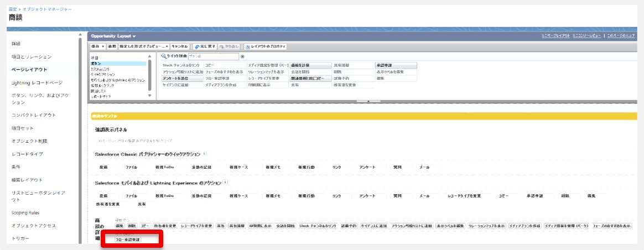Select ページレイアウト in the left sidebar
The image size is (644, 250).
[29, 70]
